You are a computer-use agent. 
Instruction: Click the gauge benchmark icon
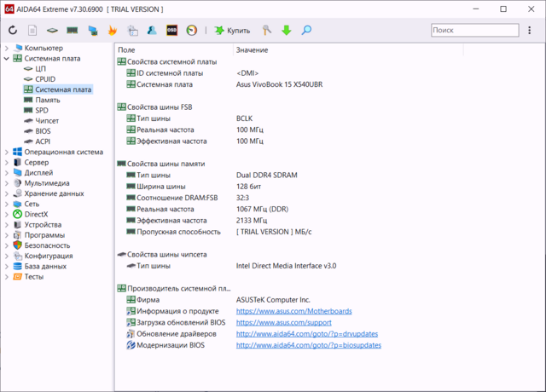[x=192, y=30]
